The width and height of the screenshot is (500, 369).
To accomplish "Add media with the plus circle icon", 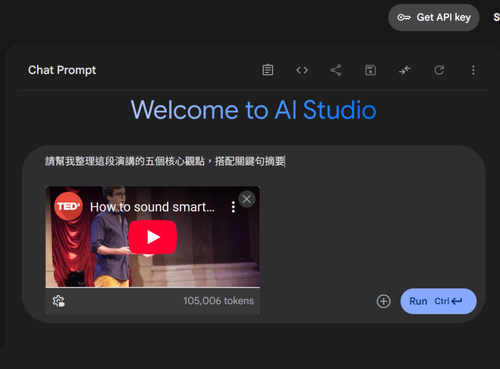I will click(x=383, y=301).
